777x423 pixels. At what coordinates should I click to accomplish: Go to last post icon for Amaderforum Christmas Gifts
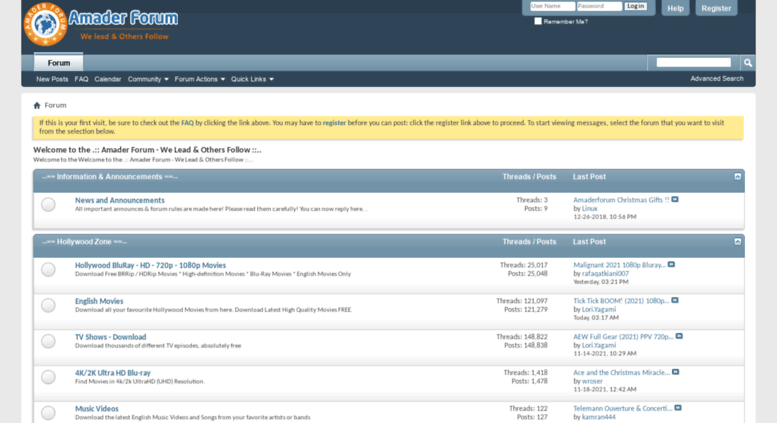point(675,200)
